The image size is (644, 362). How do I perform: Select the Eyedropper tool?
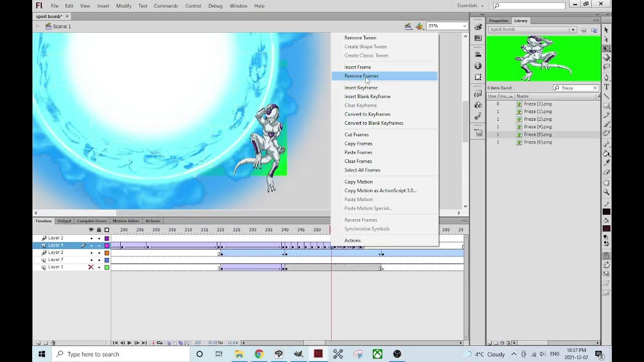(x=606, y=162)
